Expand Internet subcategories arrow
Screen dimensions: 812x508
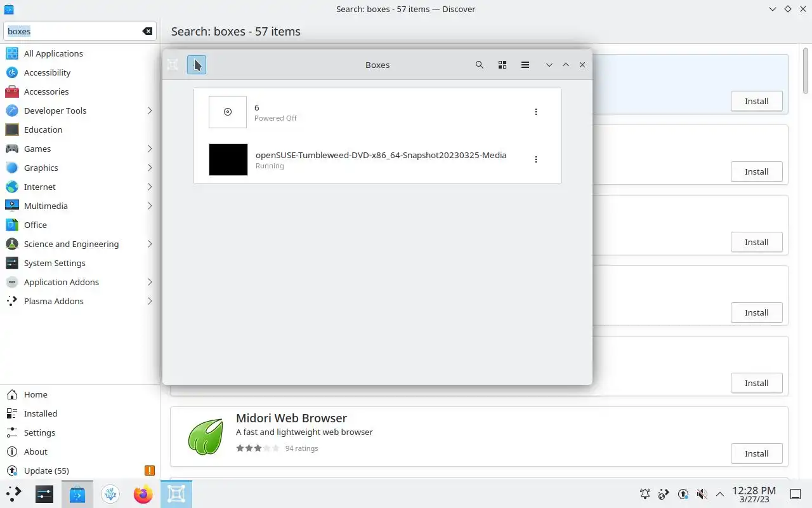(x=150, y=187)
